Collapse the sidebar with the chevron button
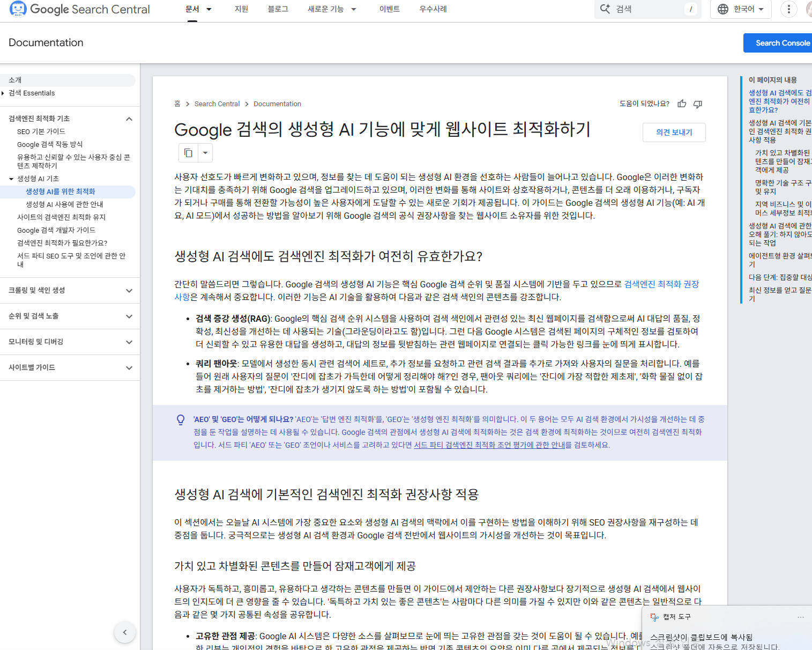This screenshot has height=650, width=812. [125, 632]
